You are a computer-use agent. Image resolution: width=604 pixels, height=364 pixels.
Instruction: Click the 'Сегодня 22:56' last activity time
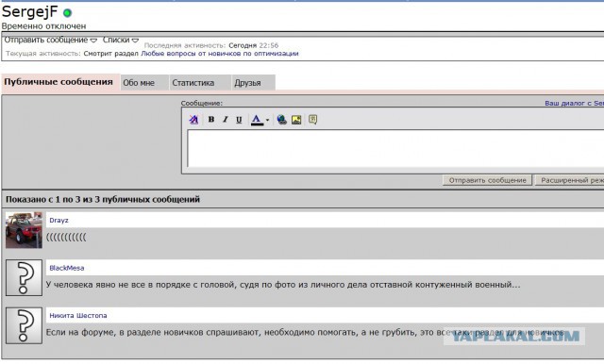point(254,45)
